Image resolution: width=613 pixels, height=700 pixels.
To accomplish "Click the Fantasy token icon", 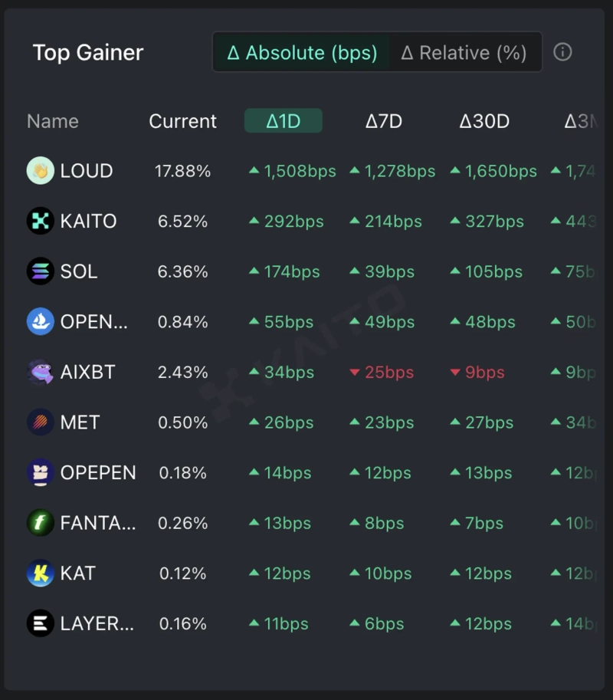I will 41,523.
